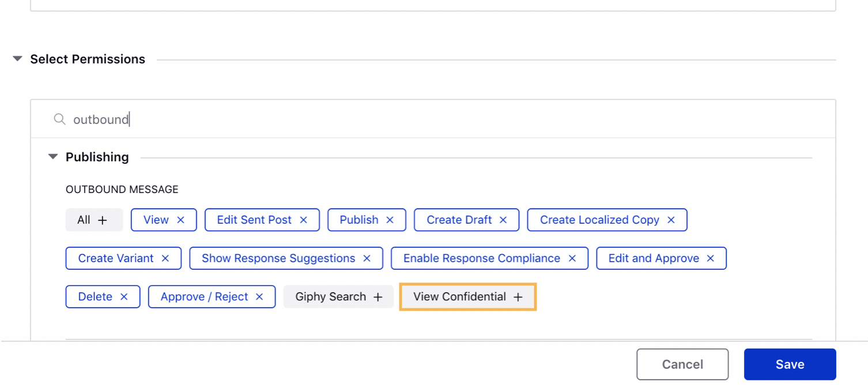This screenshot has width=868, height=385.
Task: Remove Edit Sent Post permission with x icon
Action: pyautogui.click(x=304, y=220)
